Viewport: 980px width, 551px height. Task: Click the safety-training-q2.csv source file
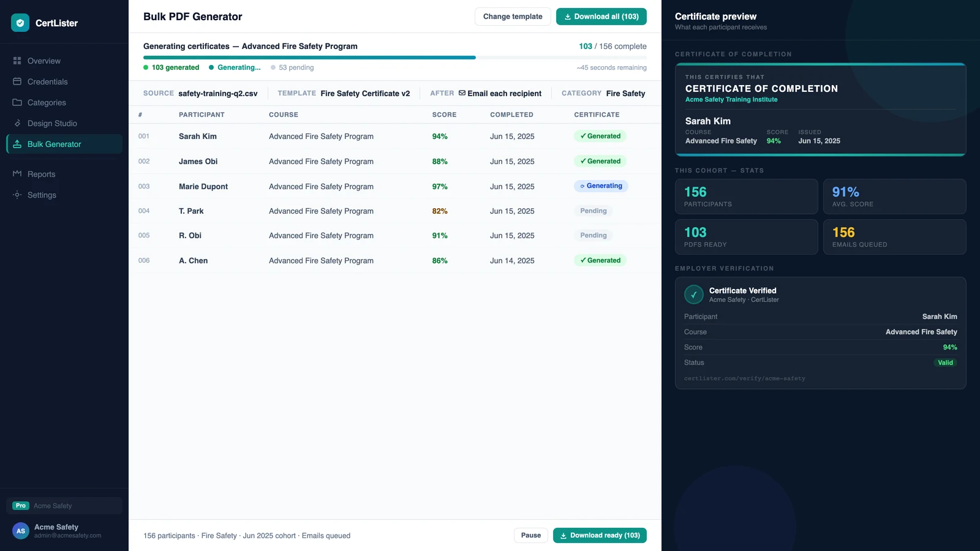click(218, 94)
